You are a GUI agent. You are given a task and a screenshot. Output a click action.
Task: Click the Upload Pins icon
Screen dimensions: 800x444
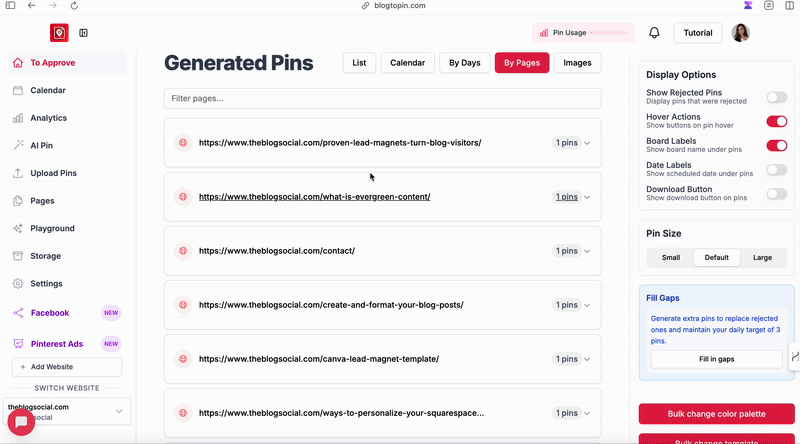[18, 173]
